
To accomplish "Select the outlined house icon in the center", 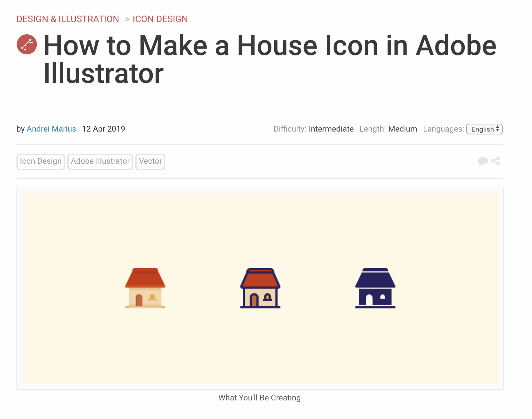I will 260,288.
